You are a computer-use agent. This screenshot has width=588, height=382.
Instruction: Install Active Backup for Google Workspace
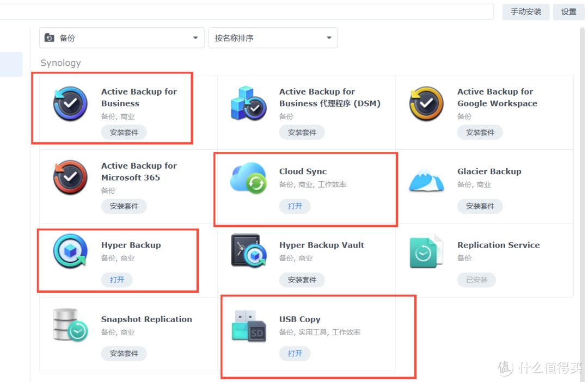tap(480, 132)
